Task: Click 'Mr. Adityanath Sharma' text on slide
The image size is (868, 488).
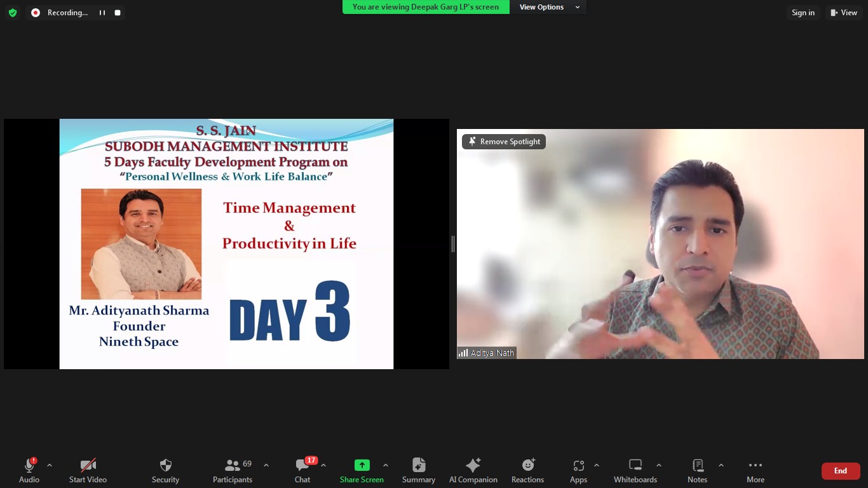Action: [139, 311]
